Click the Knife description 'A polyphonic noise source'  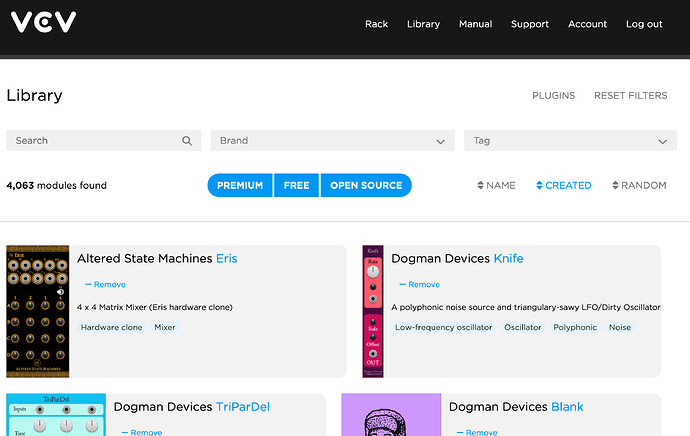[x=526, y=307]
